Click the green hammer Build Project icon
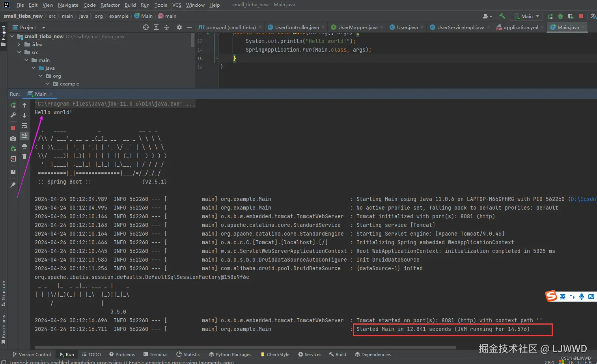Viewport: 597px width, 364px height. click(x=502, y=16)
